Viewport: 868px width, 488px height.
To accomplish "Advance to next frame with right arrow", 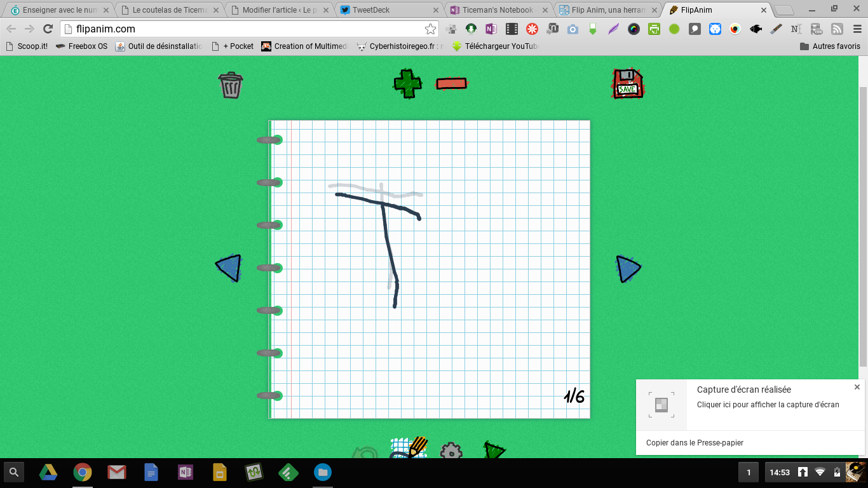I will pos(628,269).
